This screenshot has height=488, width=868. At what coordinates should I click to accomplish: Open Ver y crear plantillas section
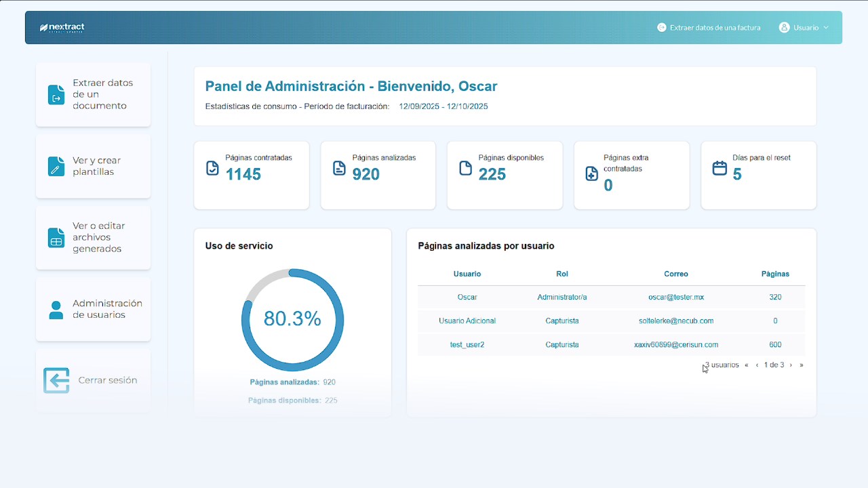point(93,166)
